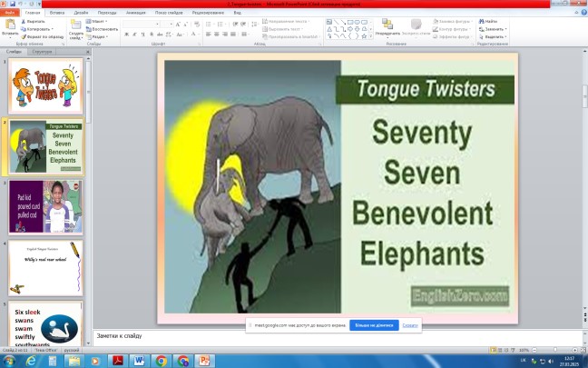
Task: Click the blue stop sharing button
Action: [374, 324]
